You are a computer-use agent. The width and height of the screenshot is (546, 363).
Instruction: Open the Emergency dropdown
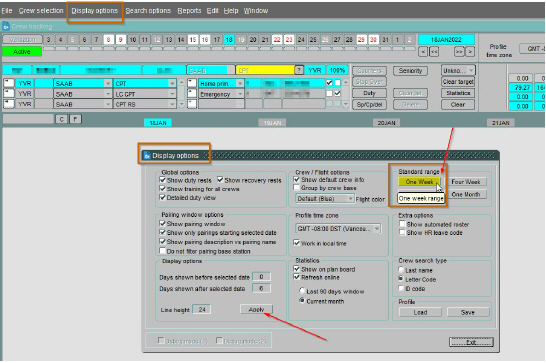coord(240,94)
